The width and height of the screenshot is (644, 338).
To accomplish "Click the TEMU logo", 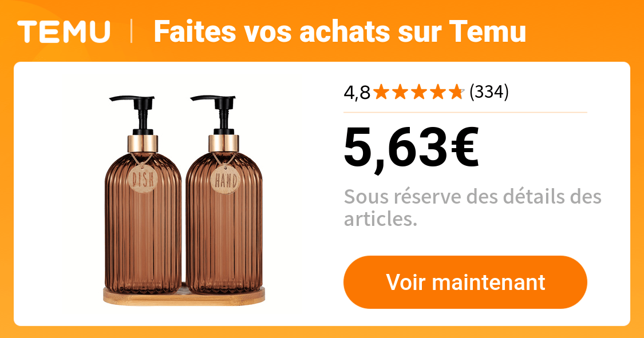I will click(64, 31).
